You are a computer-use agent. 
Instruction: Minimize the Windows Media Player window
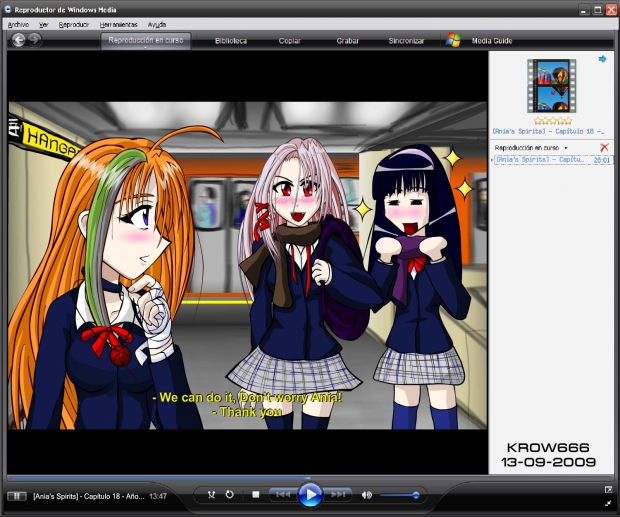[x=584, y=10]
